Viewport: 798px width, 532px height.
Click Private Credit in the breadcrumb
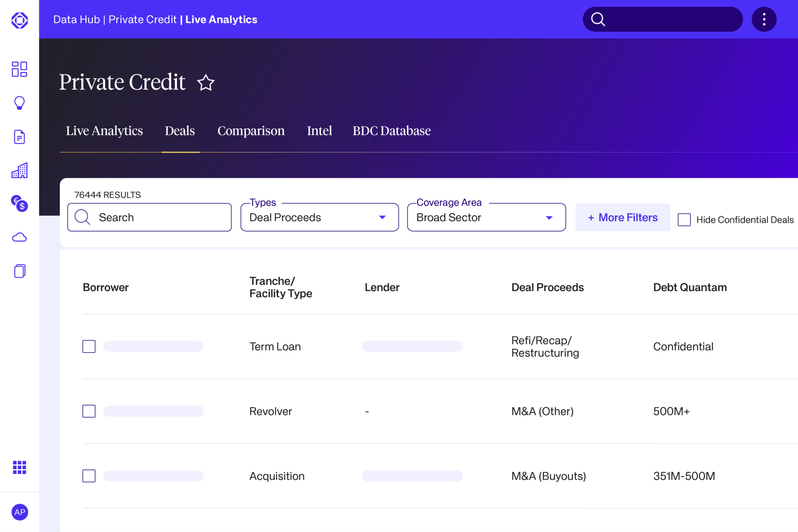[143, 19]
